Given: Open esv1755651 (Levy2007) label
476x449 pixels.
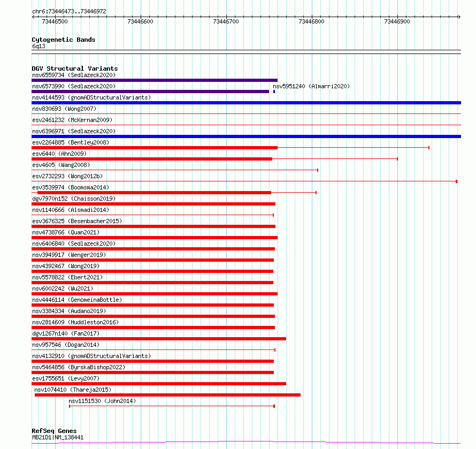Looking at the screenshot, I should pos(66,378).
